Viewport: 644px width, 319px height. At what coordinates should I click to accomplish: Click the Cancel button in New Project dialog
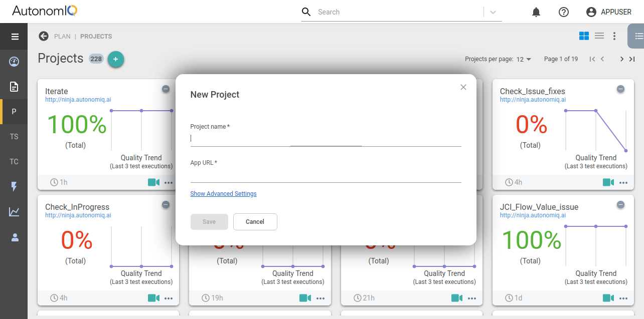coord(255,222)
